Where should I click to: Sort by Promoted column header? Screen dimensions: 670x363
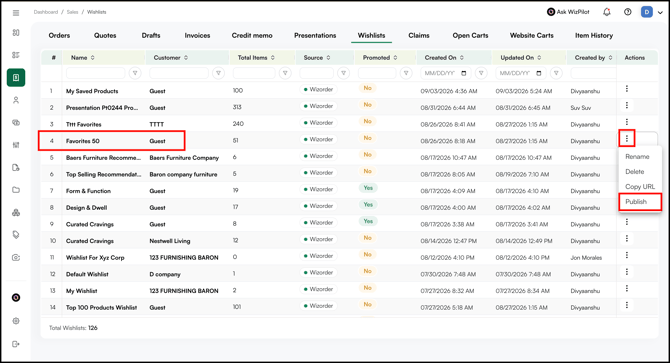(380, 58)
